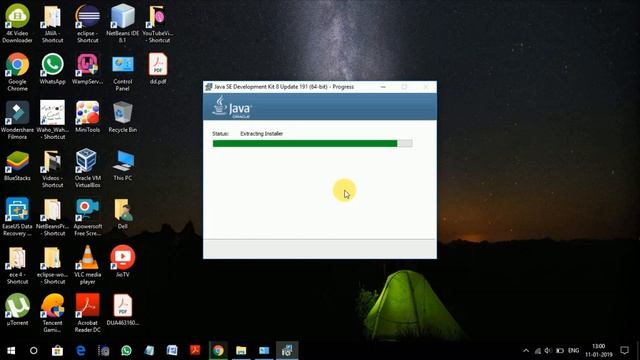The height and width of the screenshot is (360, 640).
Task: Open WhatsApp from the taskbar
Action: pos(127,350)
